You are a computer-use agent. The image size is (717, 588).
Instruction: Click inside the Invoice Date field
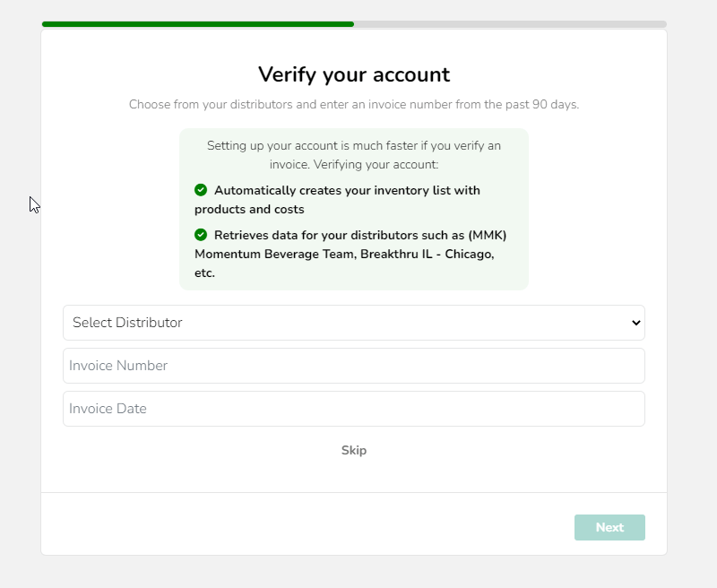tap(354, 409)
